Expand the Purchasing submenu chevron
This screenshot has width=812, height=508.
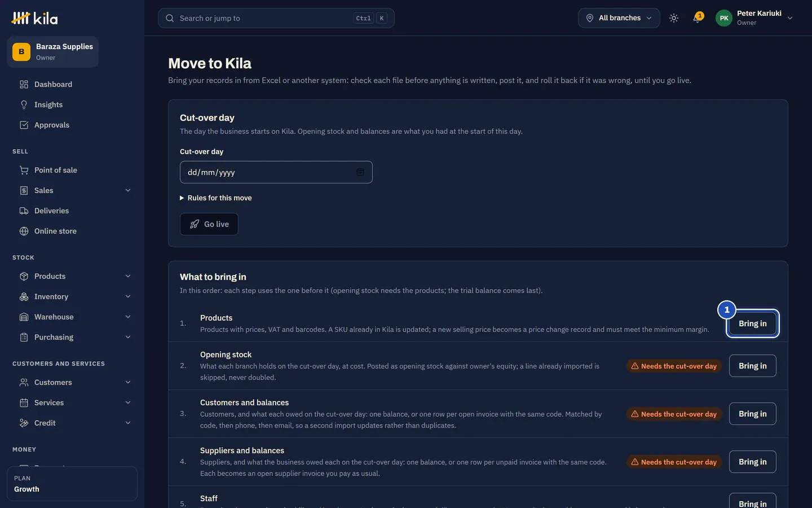click(128, 337)
